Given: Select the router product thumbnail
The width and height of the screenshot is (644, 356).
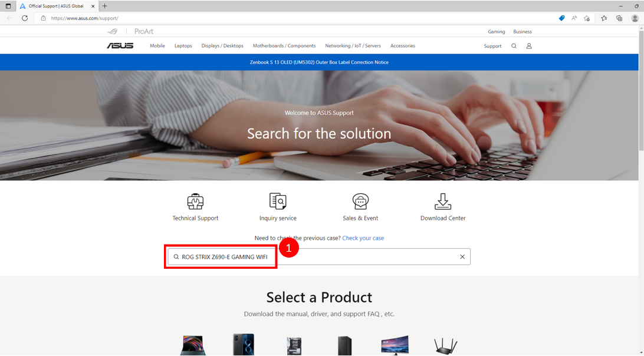Looking at the screenshot, I should pyautogui.click(x=446, y=346).
